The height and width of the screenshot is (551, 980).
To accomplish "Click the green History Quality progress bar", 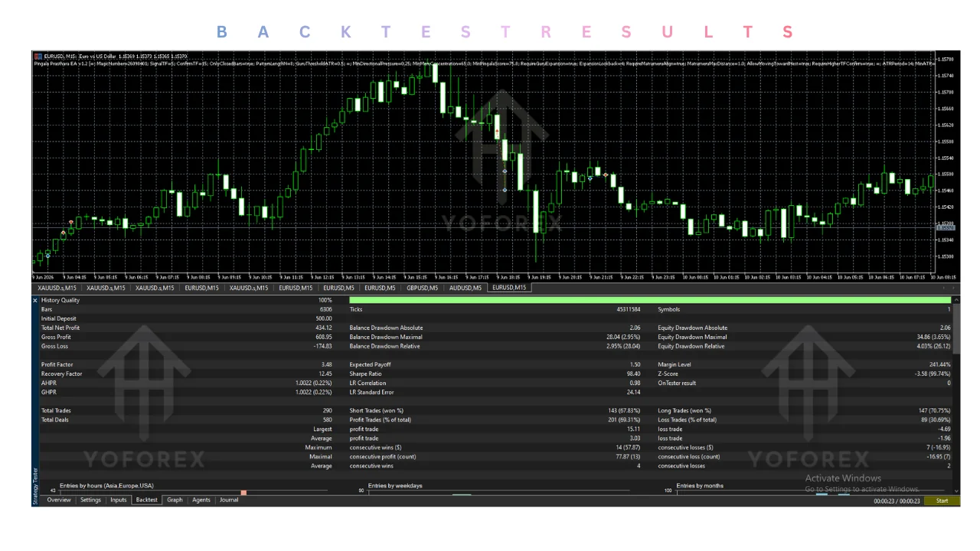I will pos(649,301).
